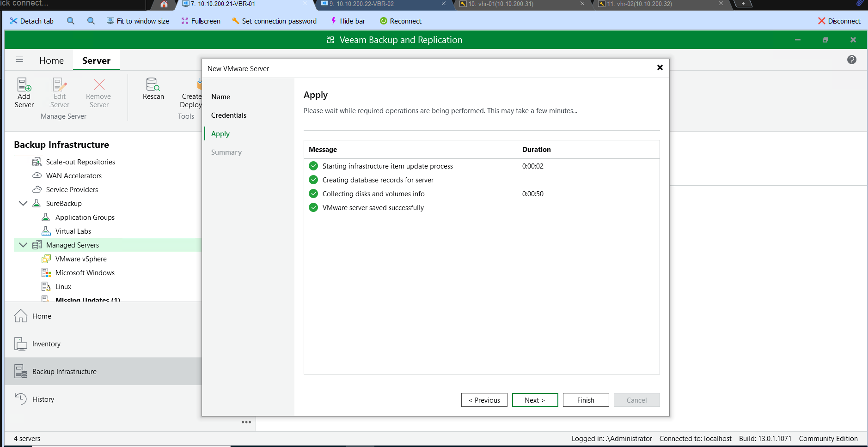This screenshot has width=868, height=447.
Task: Open the hamburger main menu
Action: point(19,60)
